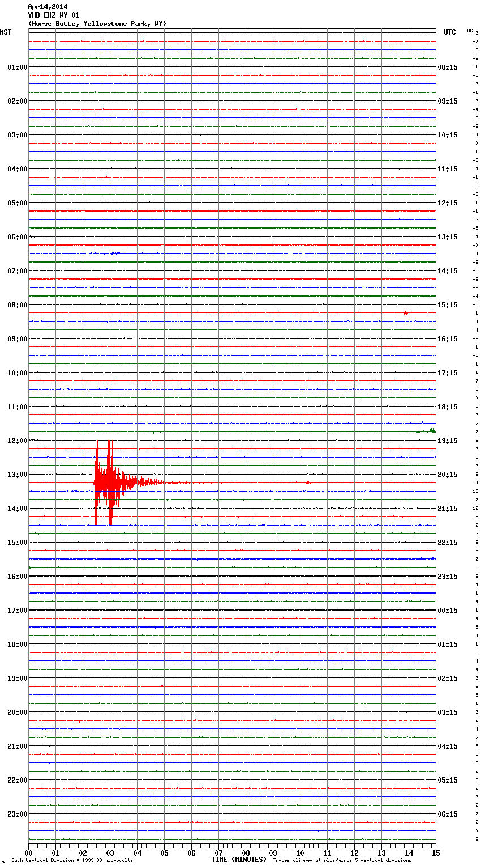Select the 19:00 MST row label
This screenshot has height=868, width=481.
pos(18,678)
